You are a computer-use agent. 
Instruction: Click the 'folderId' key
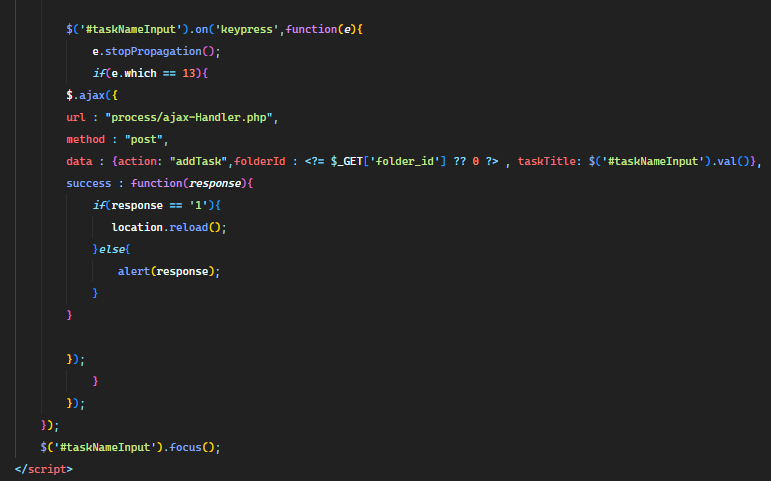tap(260, 161)
